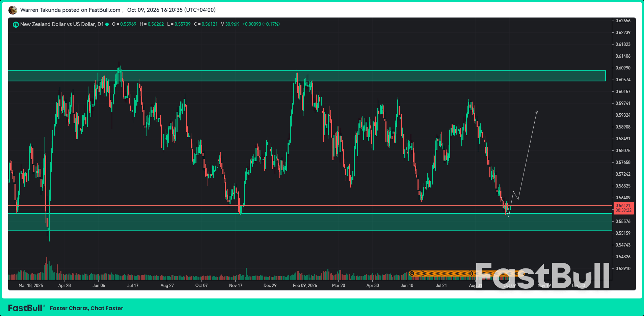This screenshot has height=316, width=644.
Task: Click the 'Nov 17' date axis label
Action: click(236, 285)
